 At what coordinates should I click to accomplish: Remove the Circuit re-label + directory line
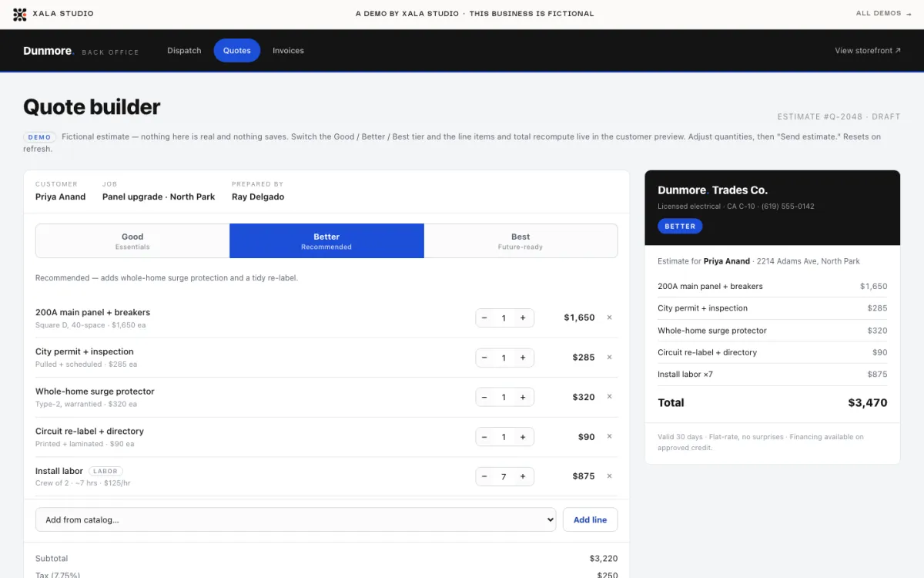[609, 436]
